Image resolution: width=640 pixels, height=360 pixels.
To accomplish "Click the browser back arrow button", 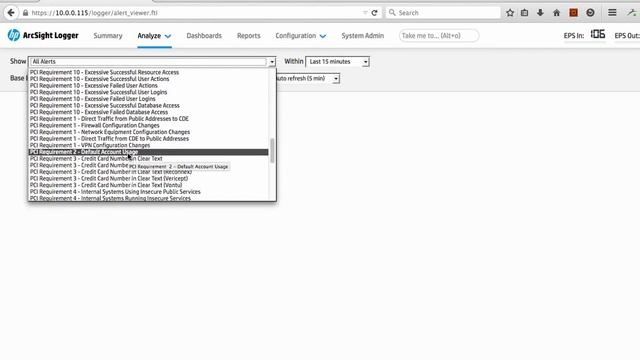I will pyautogui.click(x=11, y=13).
